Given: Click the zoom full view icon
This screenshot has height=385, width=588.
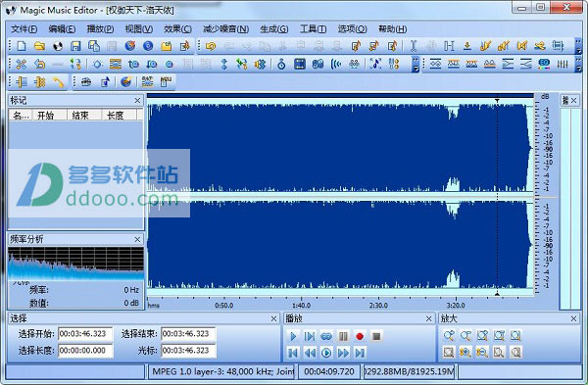Looking at the screenshot, I should tap(515, 335).
